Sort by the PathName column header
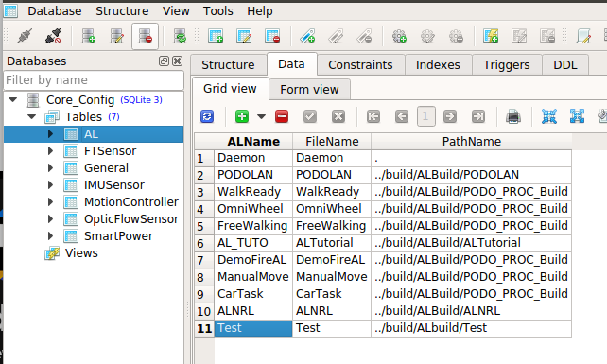The image size is (607, 364). point(472,141)
